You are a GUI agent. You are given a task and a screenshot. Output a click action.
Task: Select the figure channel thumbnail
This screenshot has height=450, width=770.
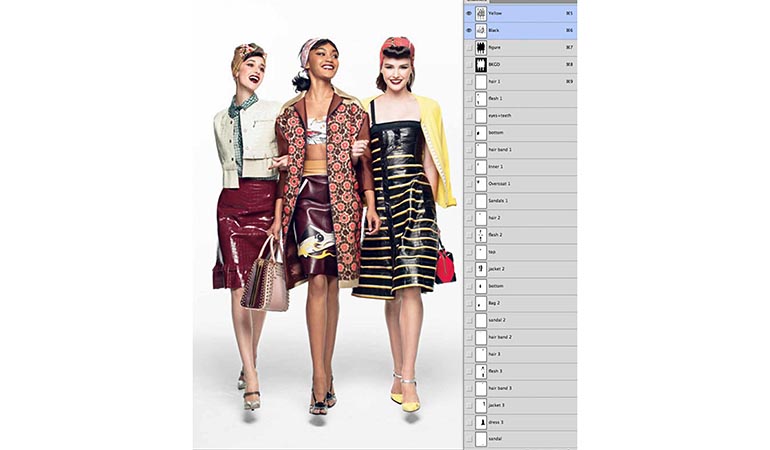tap(481, 47)
